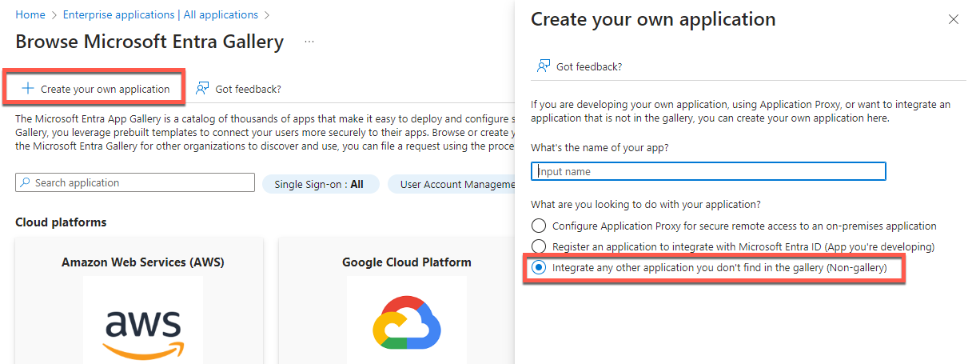This screenshot has width=980, height=364.
Task: Close the Create your own application panel
Action: pyautogui.click(x=953, y=19)
